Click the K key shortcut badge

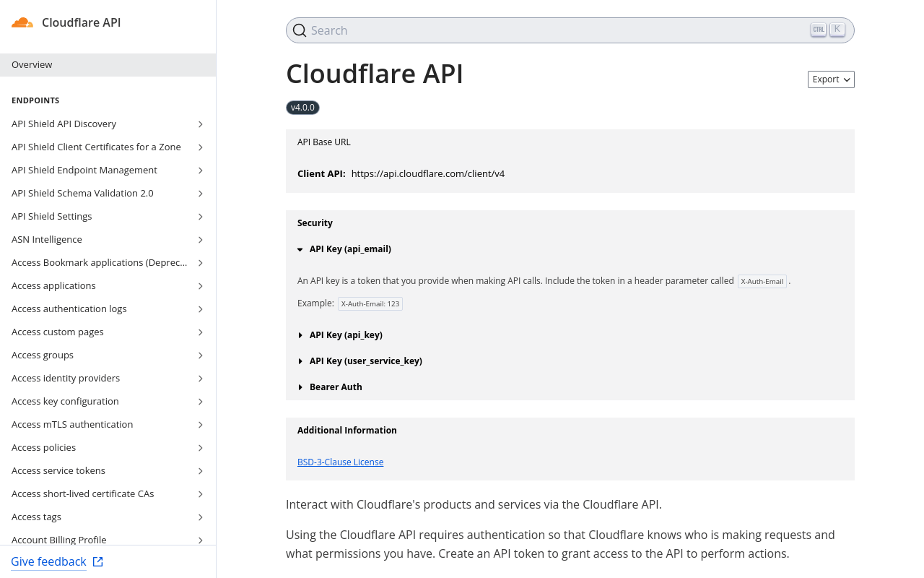pos(837,30)
